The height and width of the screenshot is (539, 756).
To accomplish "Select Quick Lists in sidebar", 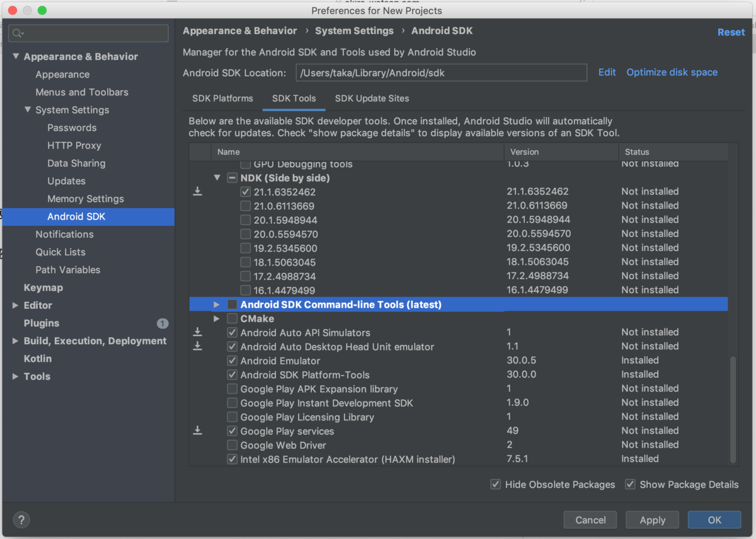I will point(60,252).
